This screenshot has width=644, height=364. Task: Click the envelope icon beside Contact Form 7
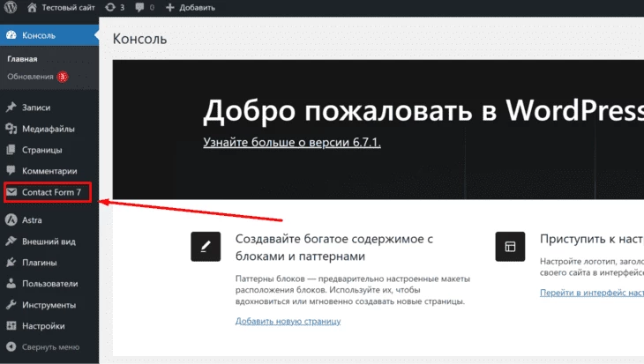[11, 191]
